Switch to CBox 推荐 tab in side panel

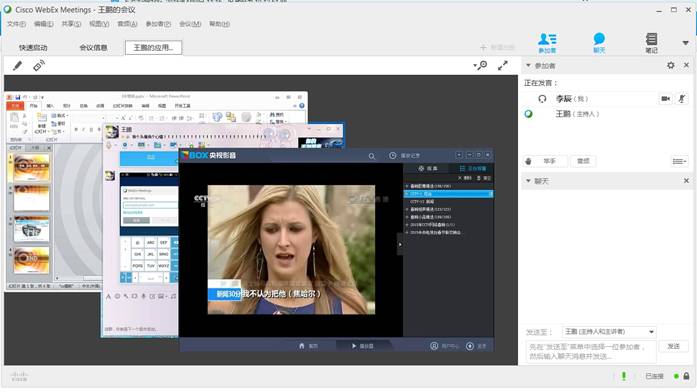[428, 168]
